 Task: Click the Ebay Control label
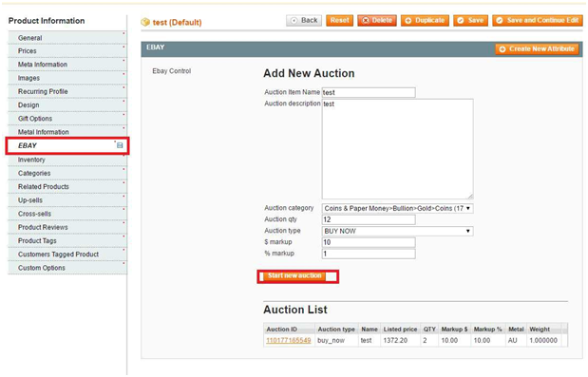tap(171, 71)
